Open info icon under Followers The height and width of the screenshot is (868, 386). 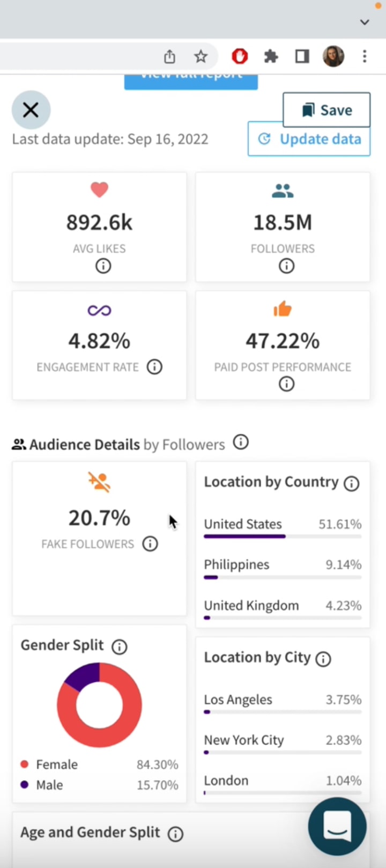286,266
